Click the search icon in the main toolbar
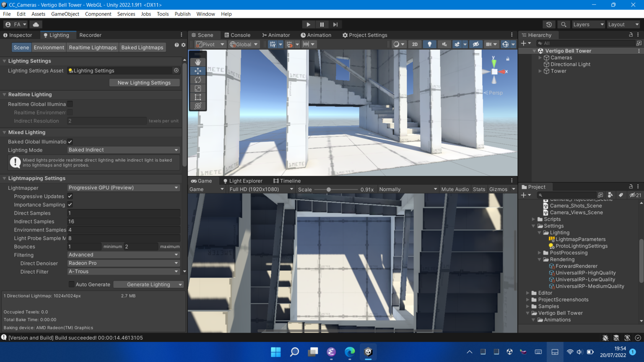Viewport: 644px width, 362px height. coord(563,24)
